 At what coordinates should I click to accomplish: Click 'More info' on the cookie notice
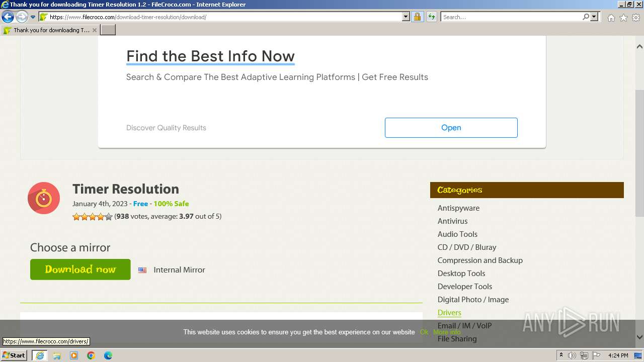pos(447,332)
